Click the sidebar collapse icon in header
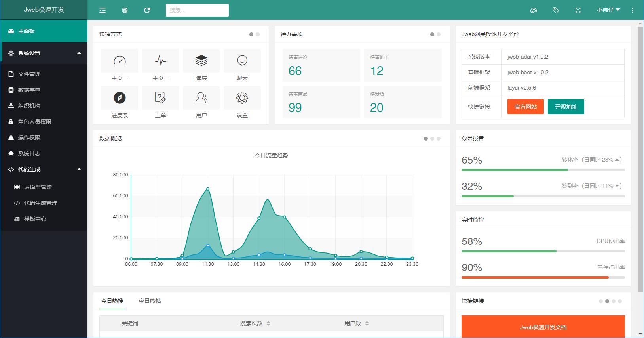This screenshot has width=644, height=338. pyautogui.click(x=103, y=10)
